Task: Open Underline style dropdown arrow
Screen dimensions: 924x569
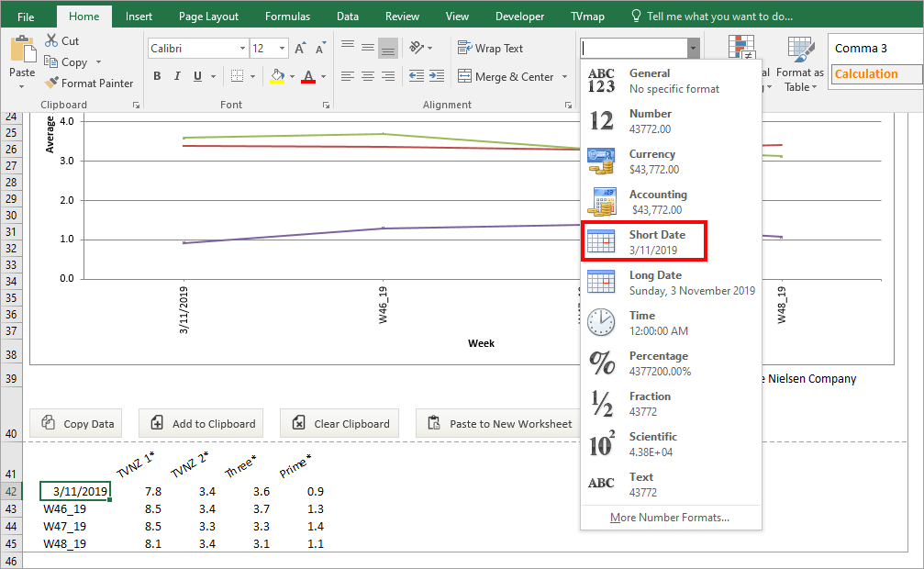Action: pyautogui.click(x=213, y=77)
